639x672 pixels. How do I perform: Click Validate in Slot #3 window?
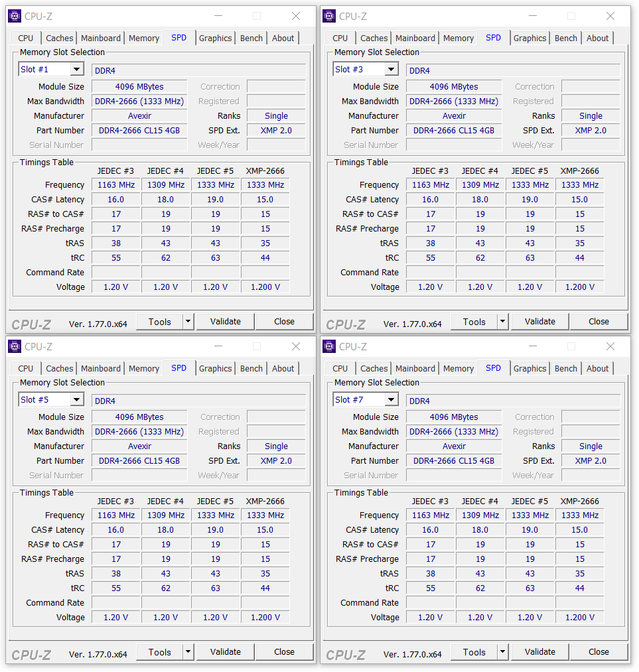pyautogui.click(x=540, y=322)
